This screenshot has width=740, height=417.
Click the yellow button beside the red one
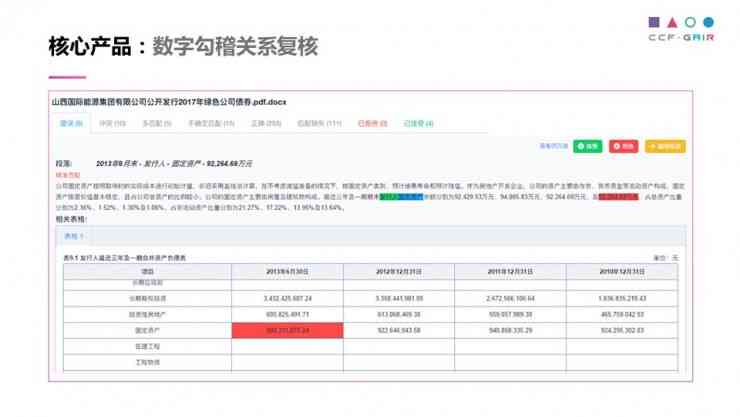point(665,146)
